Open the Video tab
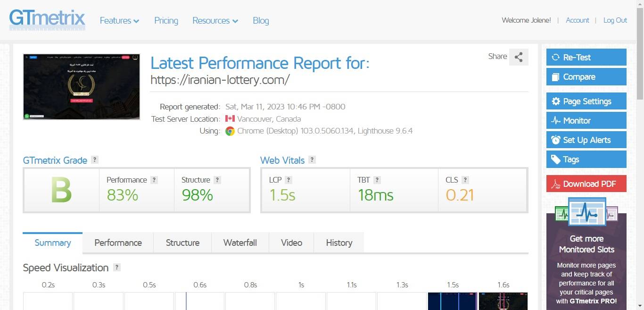Image resolution: width=644 pixels, height=310 pixels. (x=291, y=243)
